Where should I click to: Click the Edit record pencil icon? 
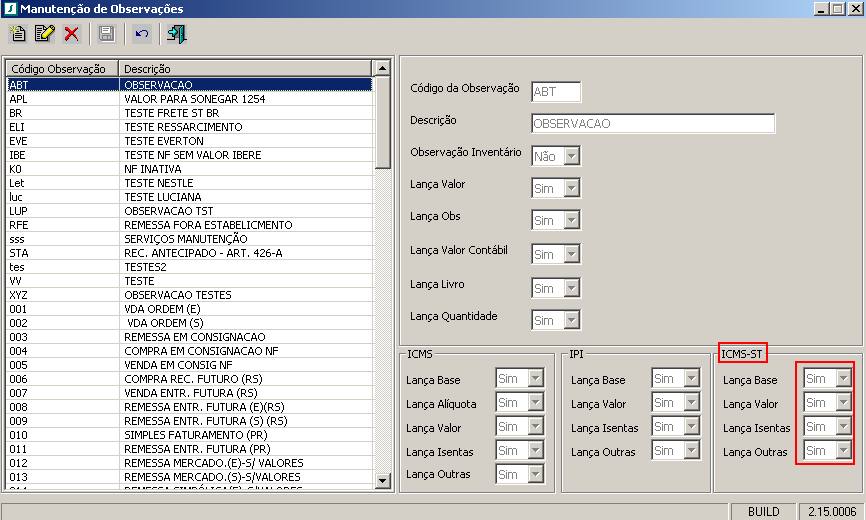pos(44,34)
